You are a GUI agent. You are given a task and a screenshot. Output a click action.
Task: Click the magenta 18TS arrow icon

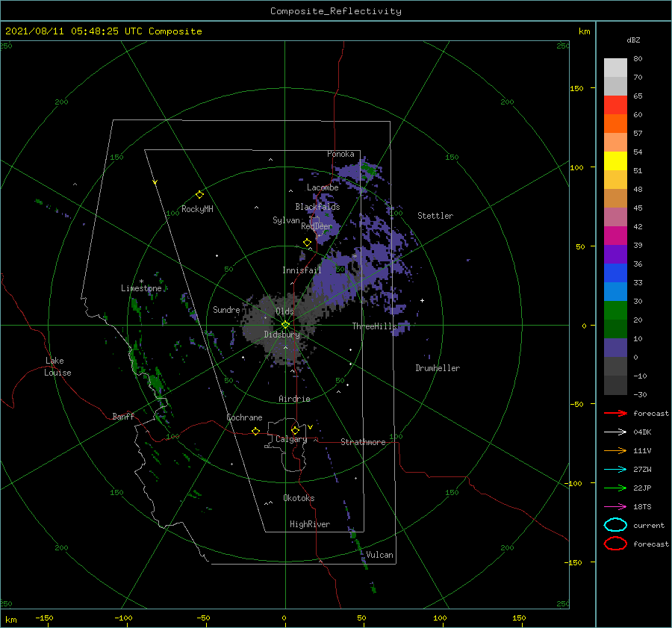tap(615, 507)
